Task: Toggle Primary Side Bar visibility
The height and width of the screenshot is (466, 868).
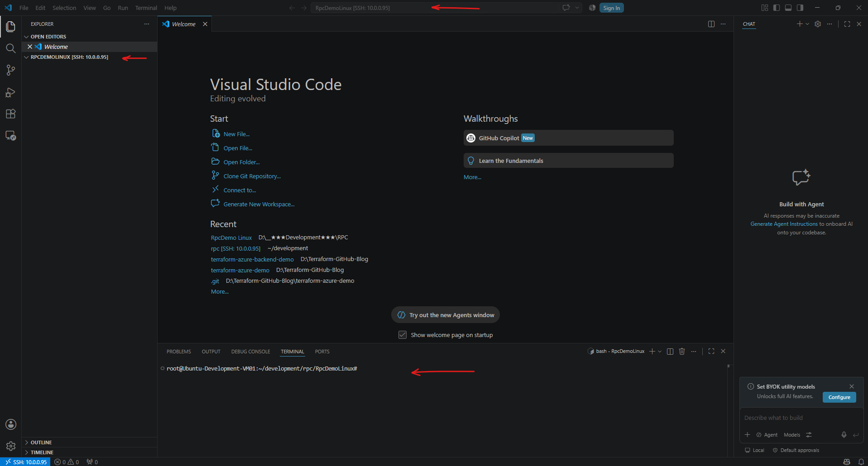Action: (x=777, y=8)
